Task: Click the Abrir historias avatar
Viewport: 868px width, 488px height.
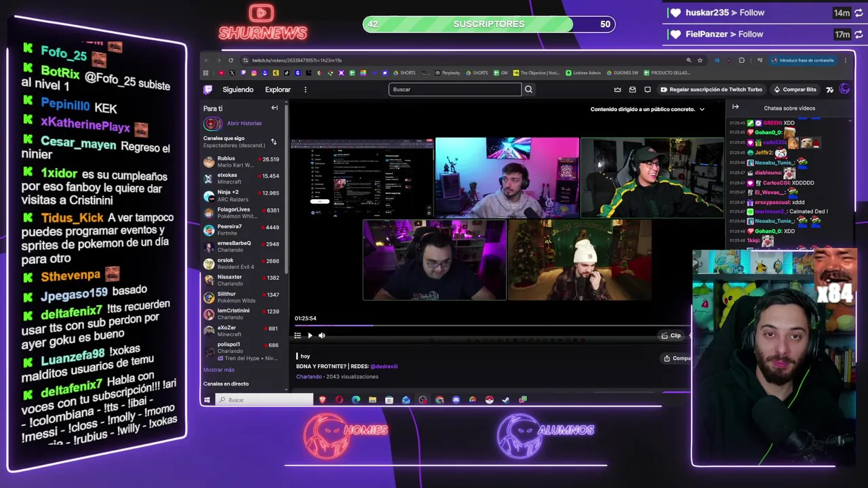Action: (x=212, y=123)
